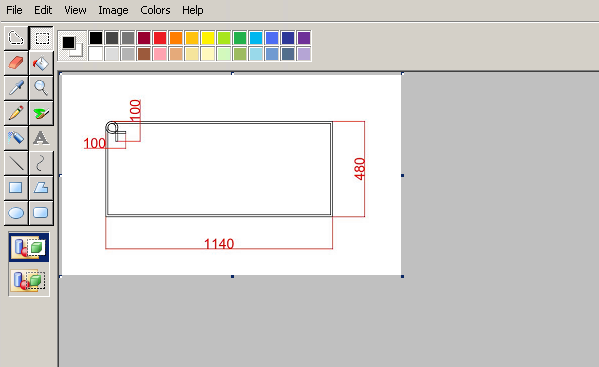Image resolution: width=599 pixels, height=367 pixels.
Task: Select the Pencil tool
Action: pyautogui.click(x=16, y=113)
